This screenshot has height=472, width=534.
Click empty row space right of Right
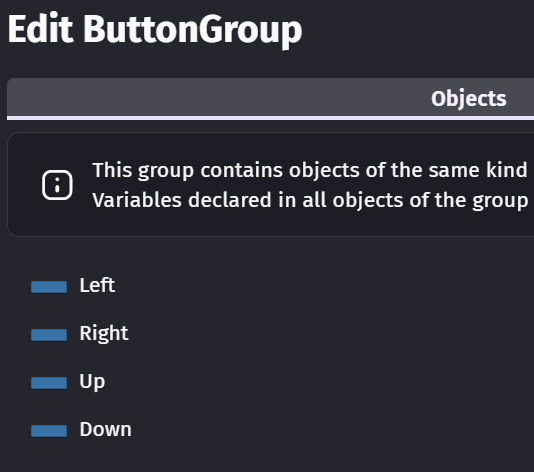tap(330, 333)
